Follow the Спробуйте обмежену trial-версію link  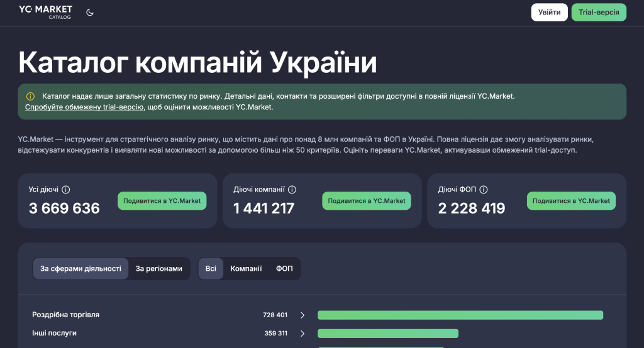tap(84, 107)
